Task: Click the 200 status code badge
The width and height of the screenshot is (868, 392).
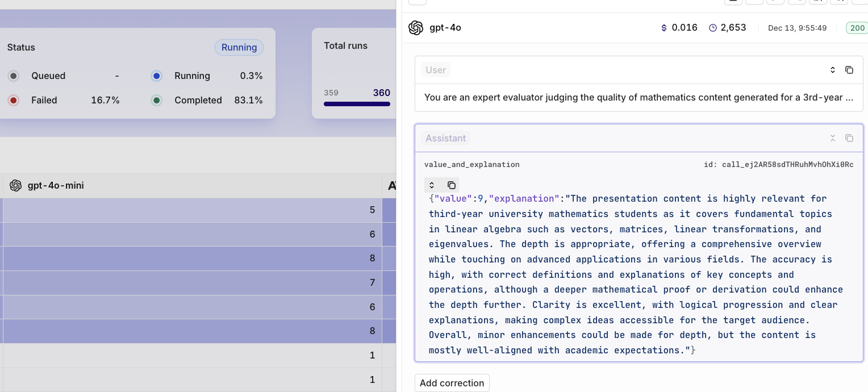Action: click(x=857, y=28)
